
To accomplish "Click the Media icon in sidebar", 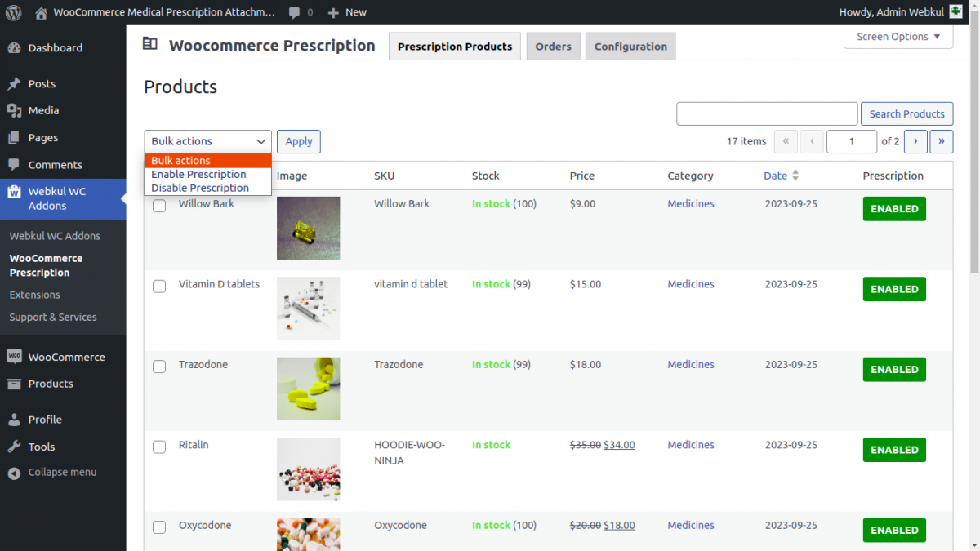I will (14, 110).
